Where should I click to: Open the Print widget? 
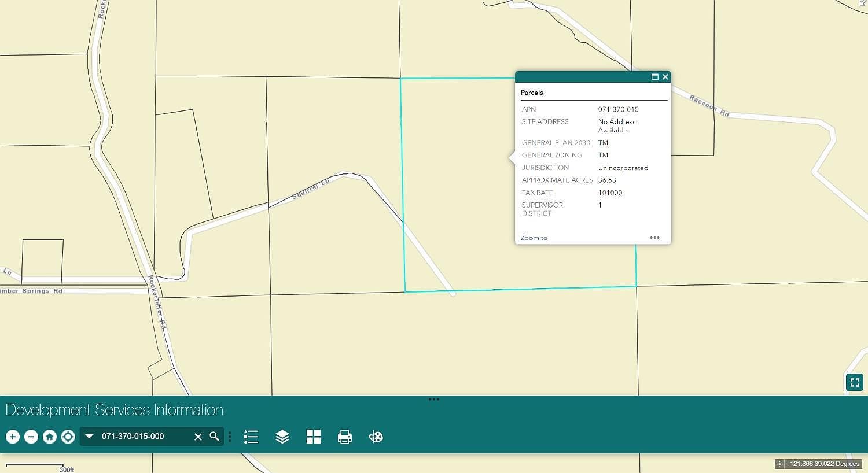345,437
